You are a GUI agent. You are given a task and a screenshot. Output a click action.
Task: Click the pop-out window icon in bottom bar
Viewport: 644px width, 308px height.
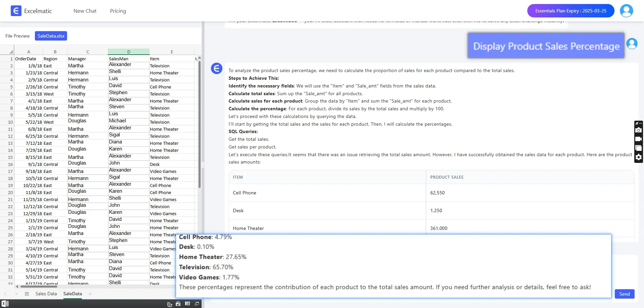[x=197, y=304]
